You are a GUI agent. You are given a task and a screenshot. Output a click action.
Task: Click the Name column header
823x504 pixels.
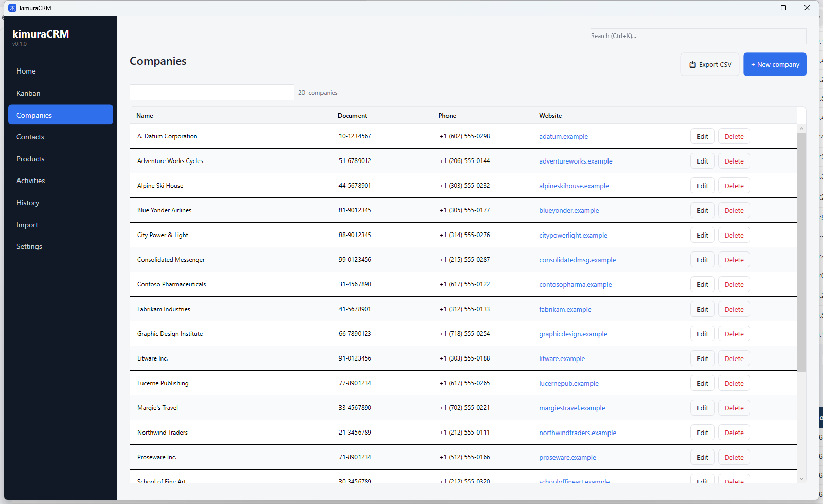click(145, 115)
